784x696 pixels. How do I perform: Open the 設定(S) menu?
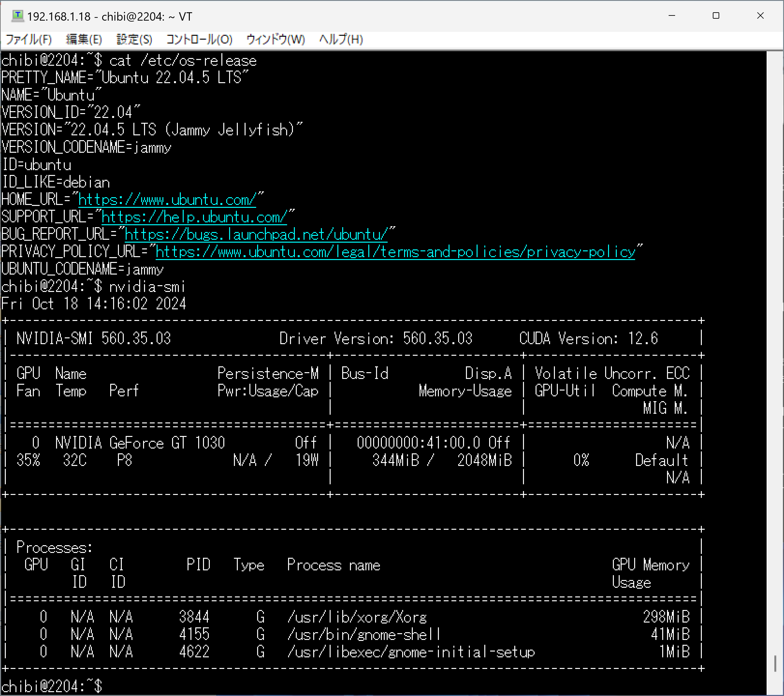click(134, 40)
